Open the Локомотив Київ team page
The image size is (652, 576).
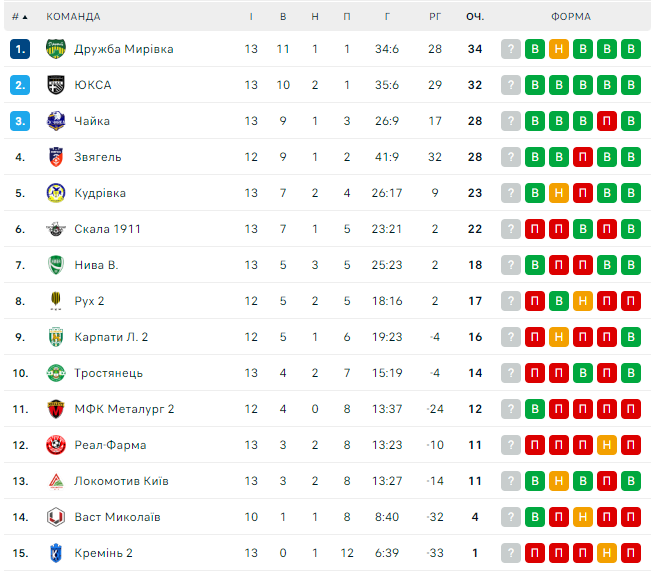click(121, 481)
